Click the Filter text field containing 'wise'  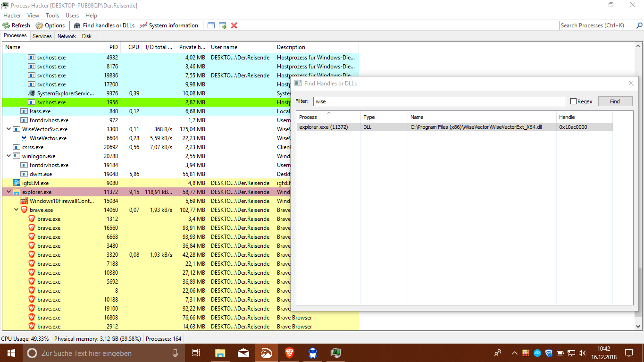(x=439, y=101)
